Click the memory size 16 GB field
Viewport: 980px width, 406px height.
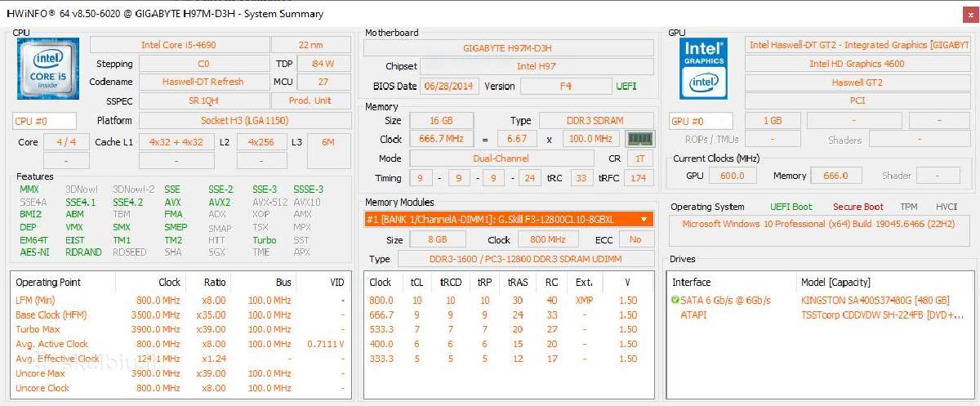(440, 121)
